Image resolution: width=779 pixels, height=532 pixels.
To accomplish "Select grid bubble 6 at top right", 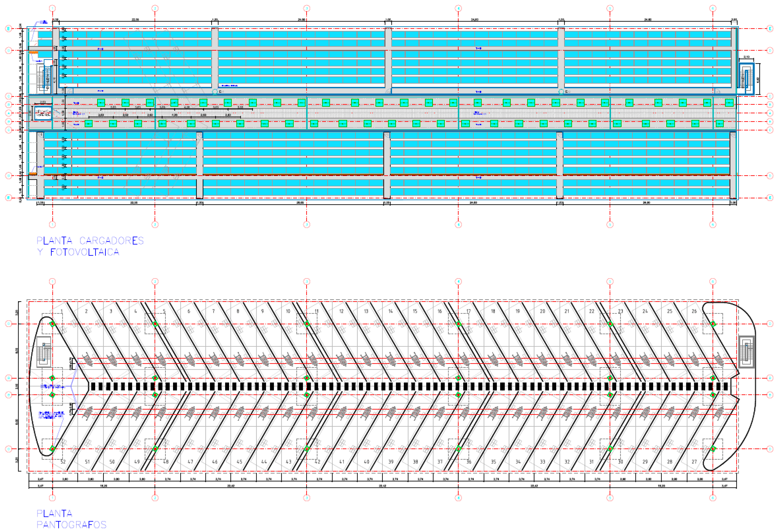I will [x=713, y=8].
